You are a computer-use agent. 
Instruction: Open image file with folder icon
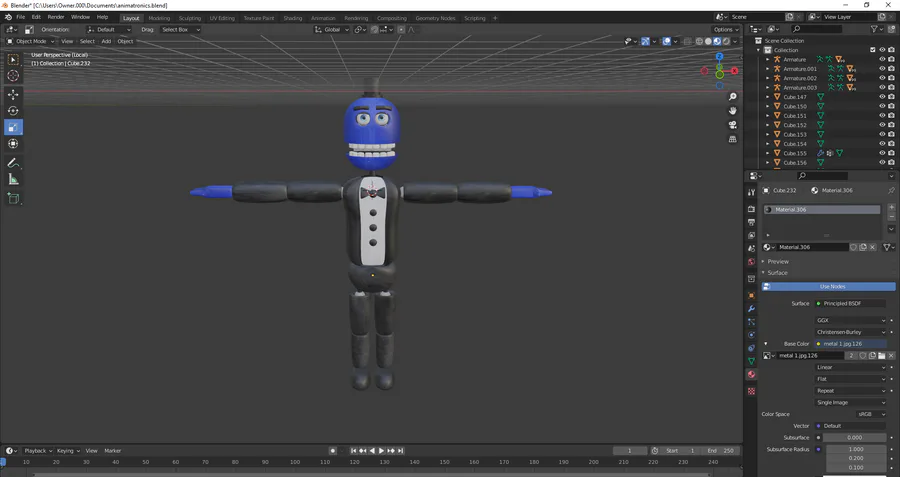coord(882,356)
